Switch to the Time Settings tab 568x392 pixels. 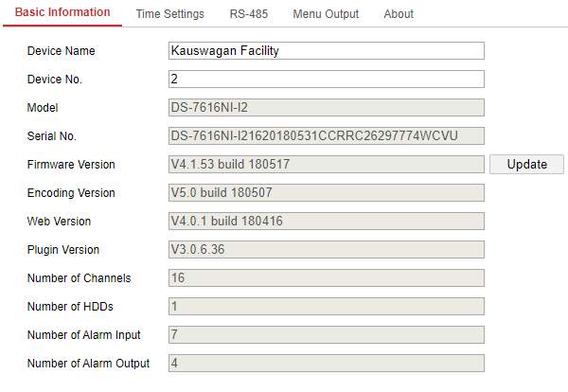click(x=169, y=14)
